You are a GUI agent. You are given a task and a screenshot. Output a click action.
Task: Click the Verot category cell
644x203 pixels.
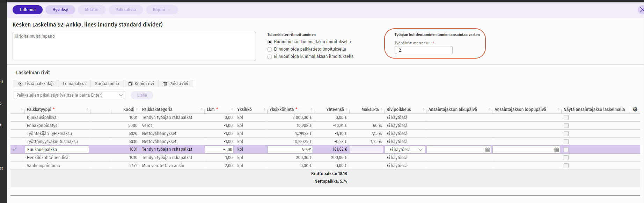click(147, 126)
